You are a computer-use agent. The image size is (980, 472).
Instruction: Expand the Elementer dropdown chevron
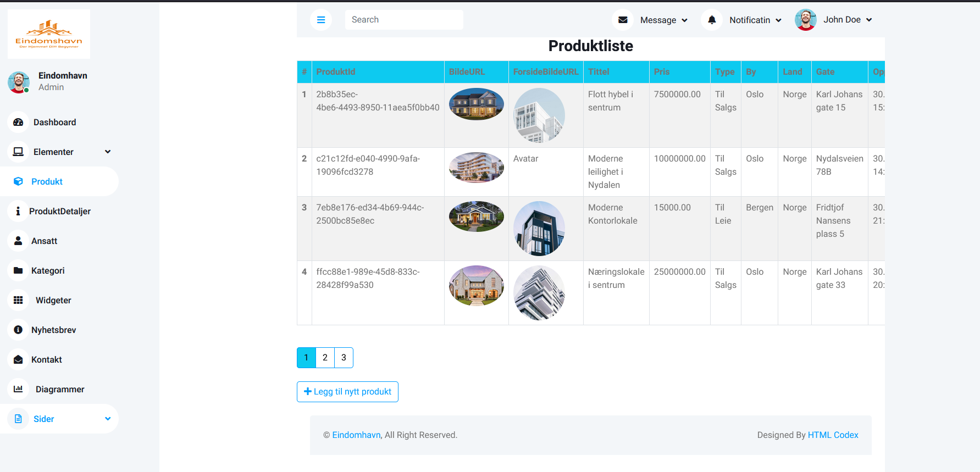click(108, 152)
